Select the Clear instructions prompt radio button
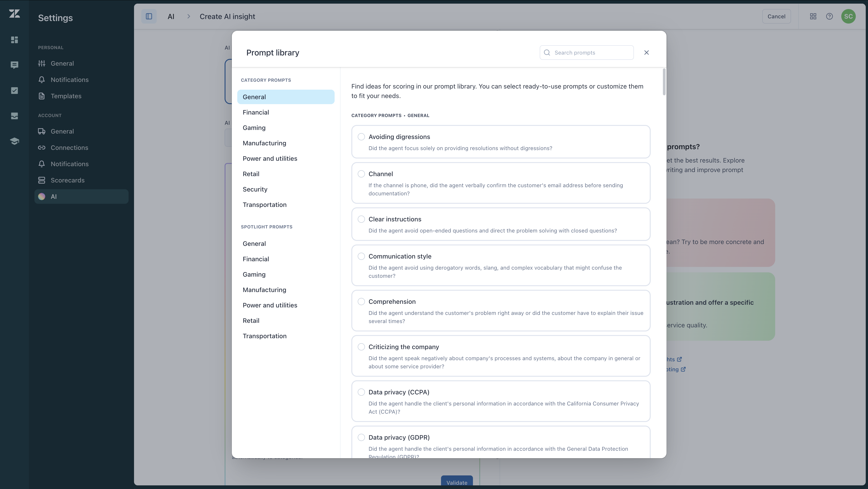This screenshot has width=868, height=489. pyautogui.click(x=361, y=219)
